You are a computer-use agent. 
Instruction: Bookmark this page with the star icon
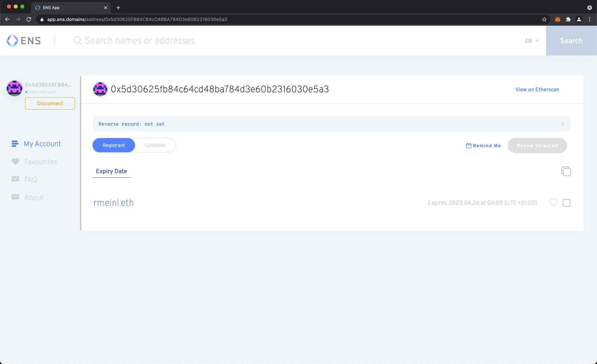coord(544,19)
